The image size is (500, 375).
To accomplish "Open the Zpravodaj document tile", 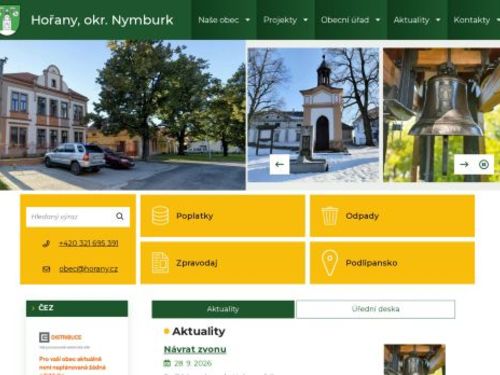I will 223,263.
